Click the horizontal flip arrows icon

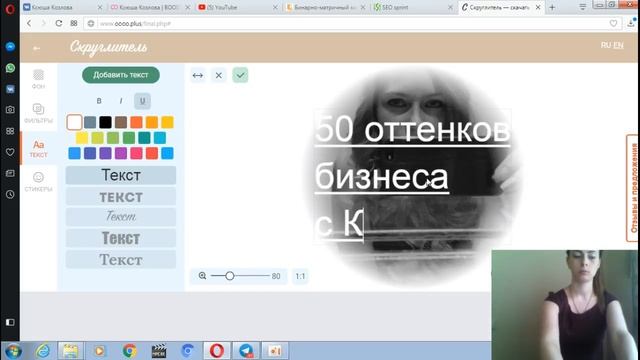[198, 76]
